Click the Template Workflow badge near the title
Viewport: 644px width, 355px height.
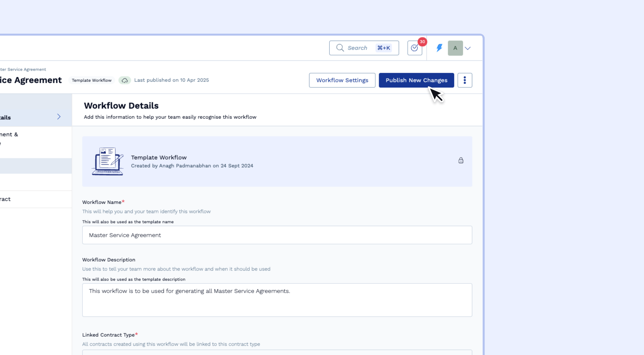[92, 80]
